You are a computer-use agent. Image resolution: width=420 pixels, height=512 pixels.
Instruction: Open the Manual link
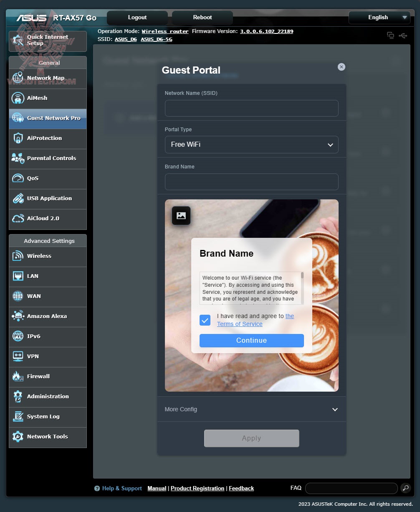coord(157,488)
